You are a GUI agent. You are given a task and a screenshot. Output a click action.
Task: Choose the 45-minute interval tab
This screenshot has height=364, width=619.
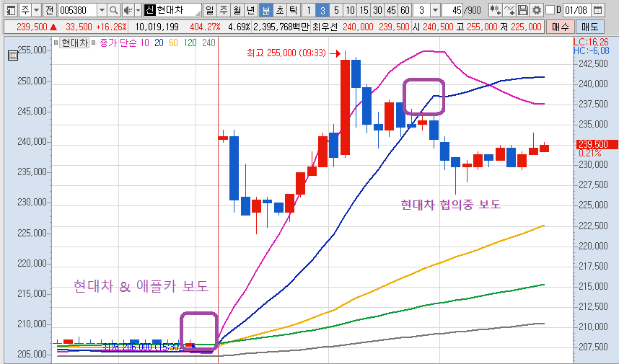391,10
